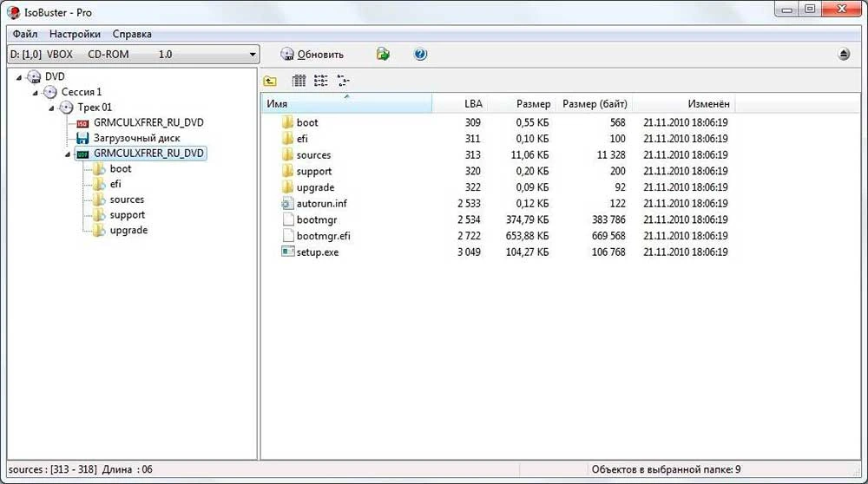Click the go up one folder icon
This screenshot has width=868, height=484.
tap(270, 82)
